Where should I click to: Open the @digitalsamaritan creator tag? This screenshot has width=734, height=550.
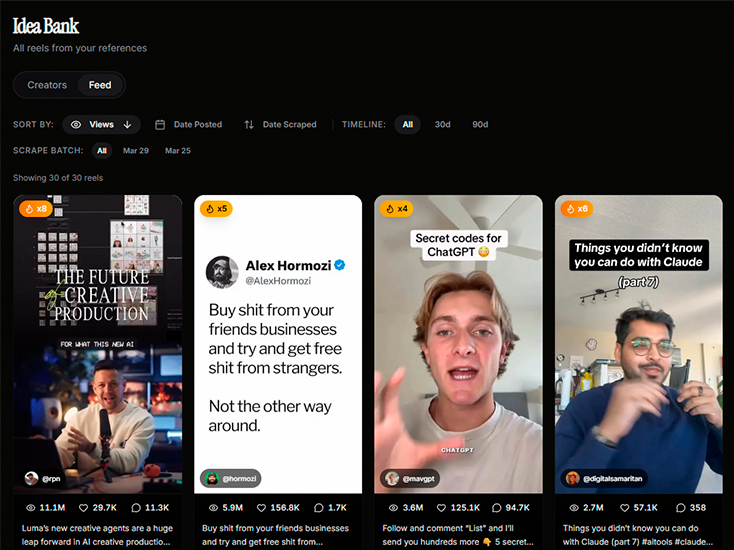pos(604,478)
